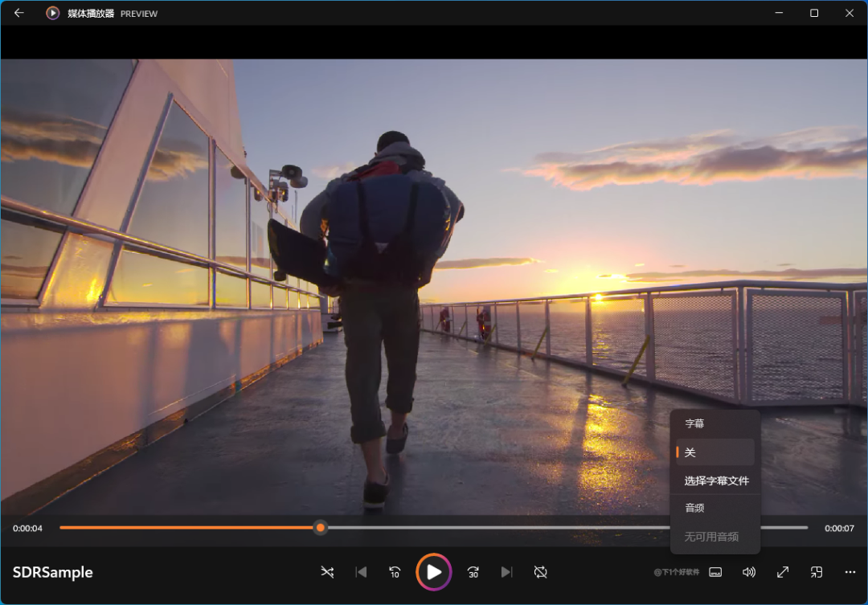Screen dimensions: 868x605
Task: Skip to the previous track
Action: coord(362,572)
